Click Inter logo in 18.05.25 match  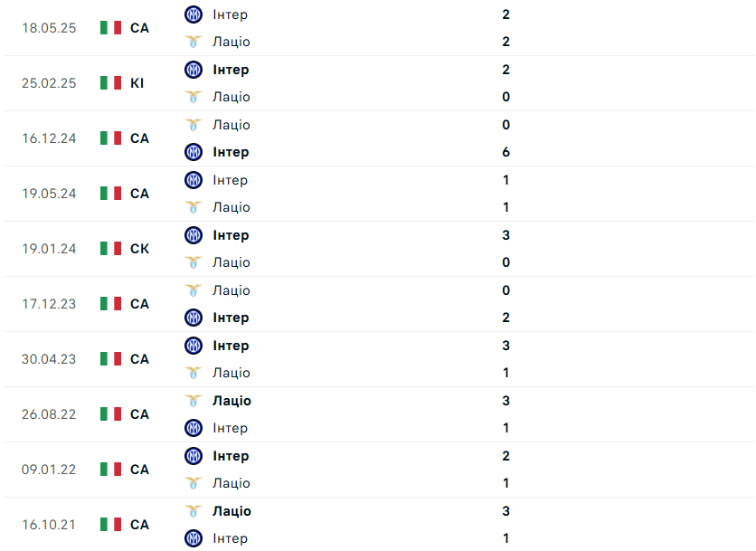click(x=194, y=14)
